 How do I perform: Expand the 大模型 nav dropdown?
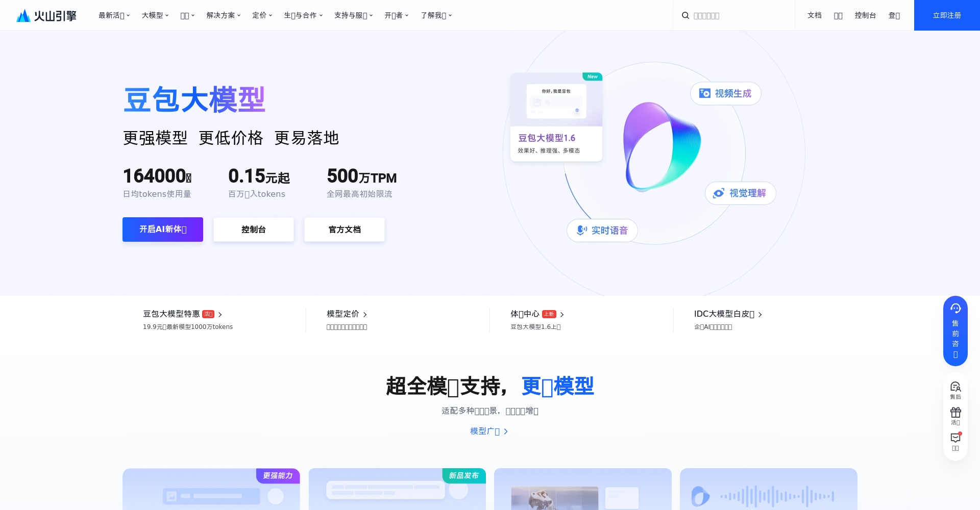point(155,15)
